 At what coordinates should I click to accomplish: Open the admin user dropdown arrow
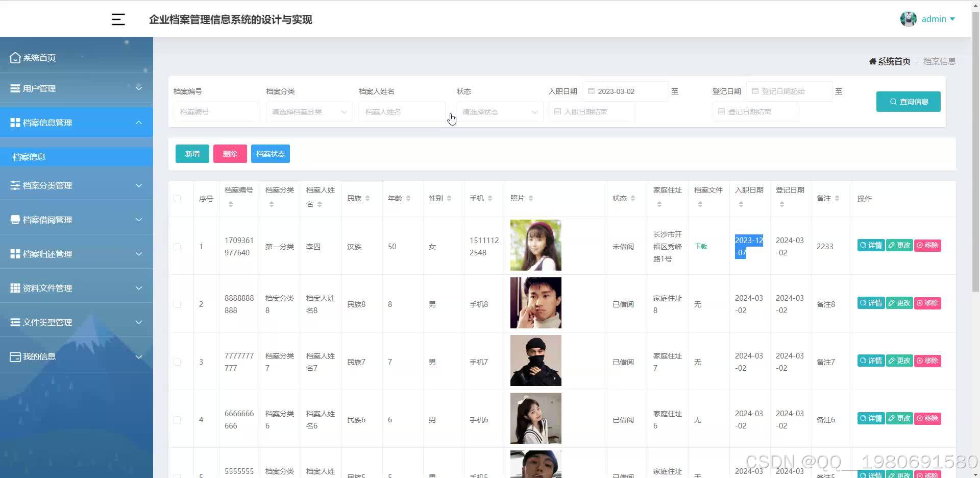click(x=952, y=19)
